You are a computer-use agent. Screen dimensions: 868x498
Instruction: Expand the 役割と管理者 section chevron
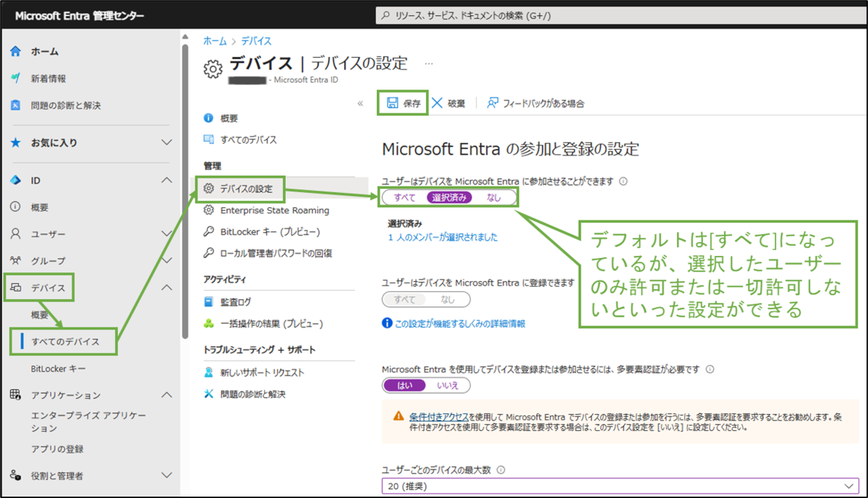pos(166,476)
